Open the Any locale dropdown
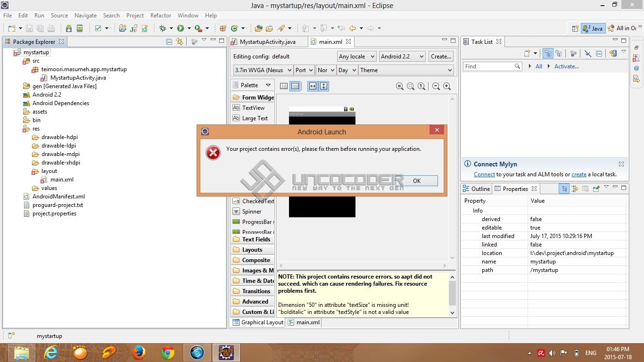The width and height of the screenshot is (644, 362). pos(357,57)
